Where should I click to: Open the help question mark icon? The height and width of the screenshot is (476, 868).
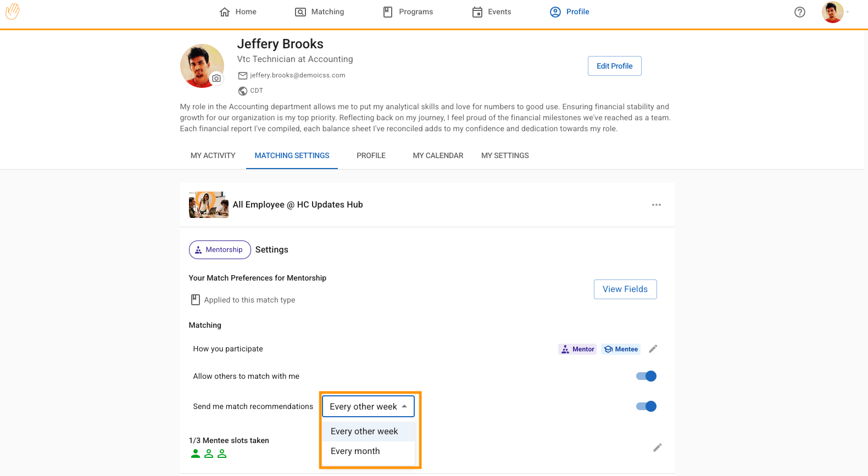[x=799, y=12]
